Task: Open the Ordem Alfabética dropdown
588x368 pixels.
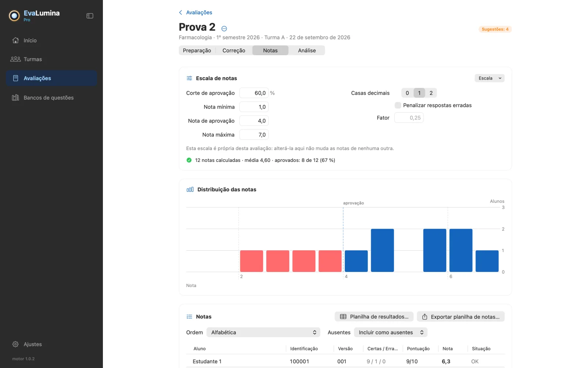Action: point(263,332)
